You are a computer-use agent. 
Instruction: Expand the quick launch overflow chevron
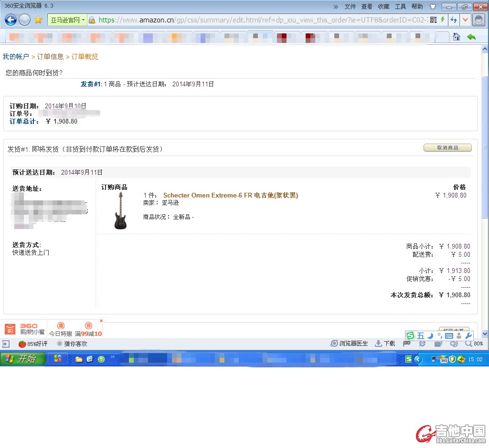113,357
